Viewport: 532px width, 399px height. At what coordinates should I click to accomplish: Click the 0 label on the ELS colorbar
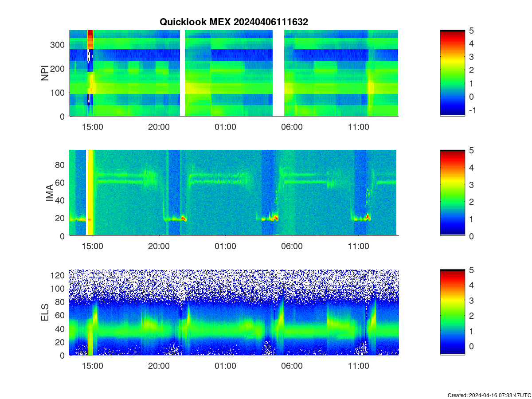click(471, 346)
